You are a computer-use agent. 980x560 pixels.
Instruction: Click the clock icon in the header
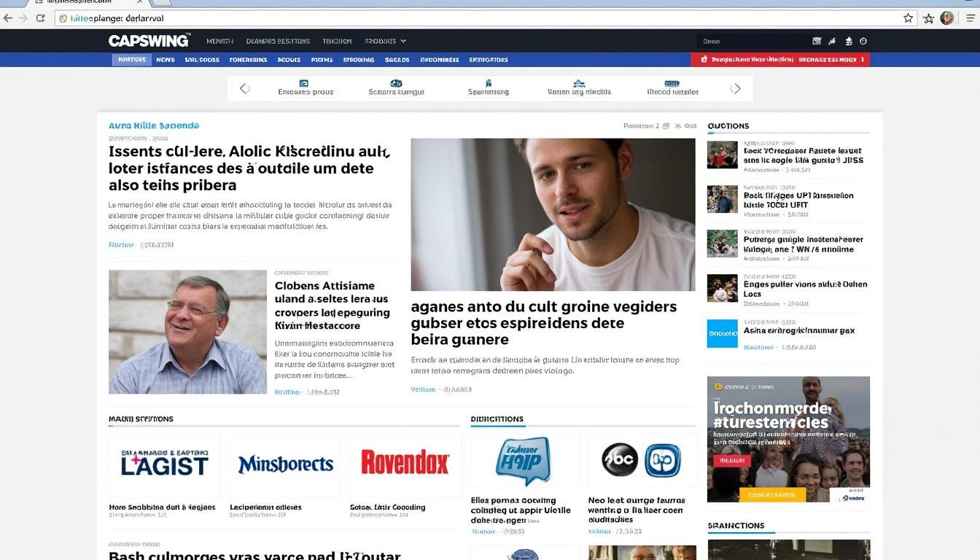(x=863, y=41)
